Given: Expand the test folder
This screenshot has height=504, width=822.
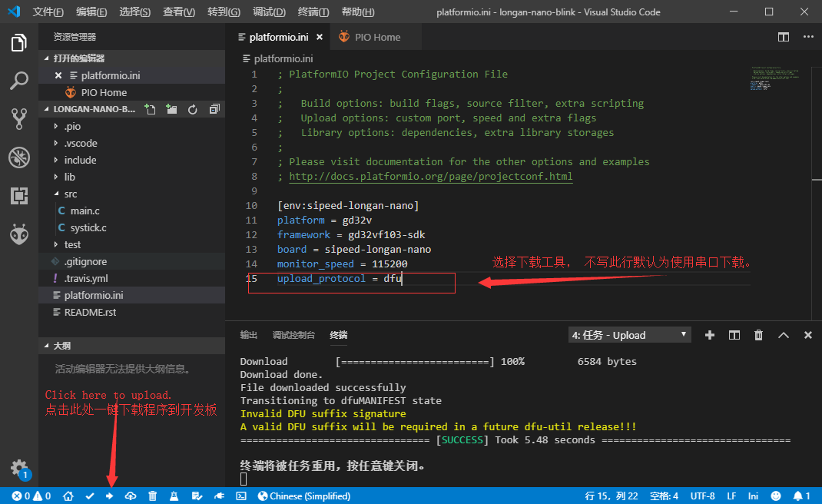Looking at the screenshot, I should (x=55, y=244).
